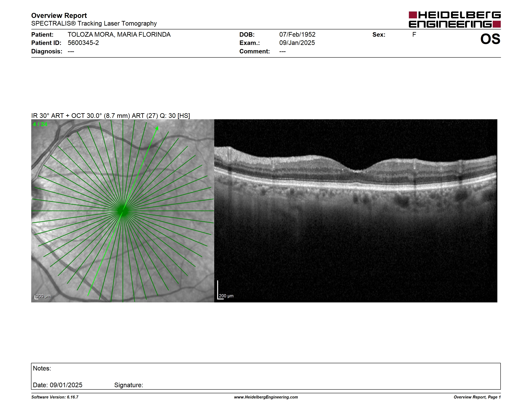This screenshot has width=532, height=411.
Task: Click the "Exam.:" label
Action: (249, 43)
